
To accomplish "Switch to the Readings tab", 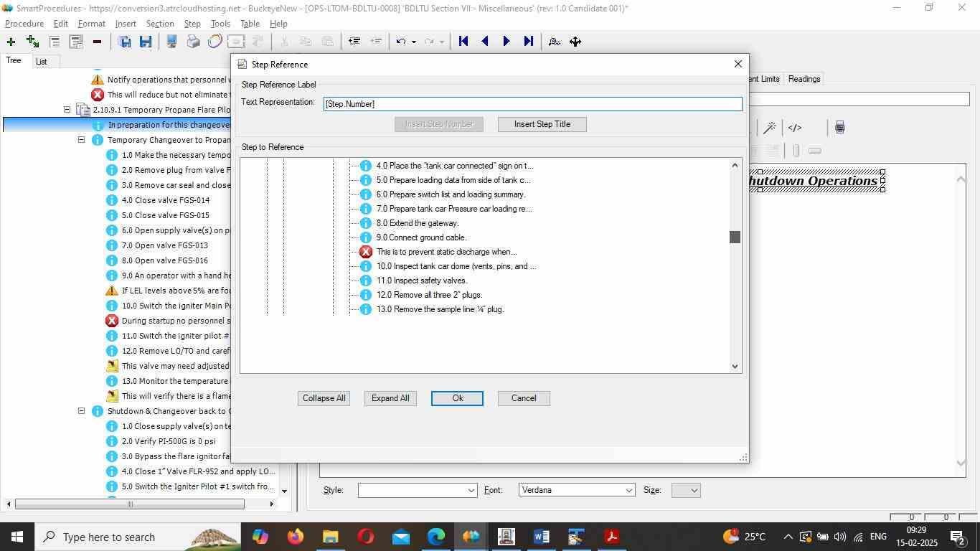I will coord(804,79).
